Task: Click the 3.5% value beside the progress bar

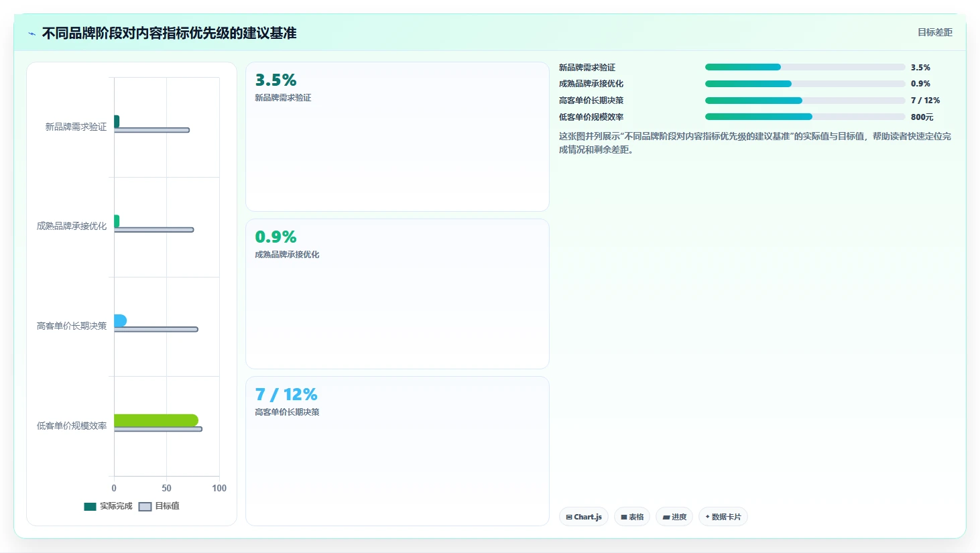Action: [920, 68]
